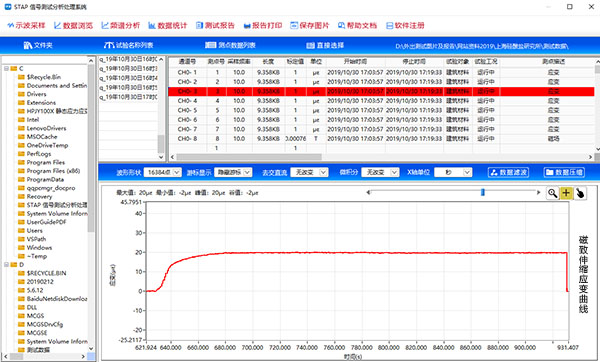The image size is (600, 362).
Task: Click the slider right arrow above chart
Action: pyautogui.click(x=538, y=192)
